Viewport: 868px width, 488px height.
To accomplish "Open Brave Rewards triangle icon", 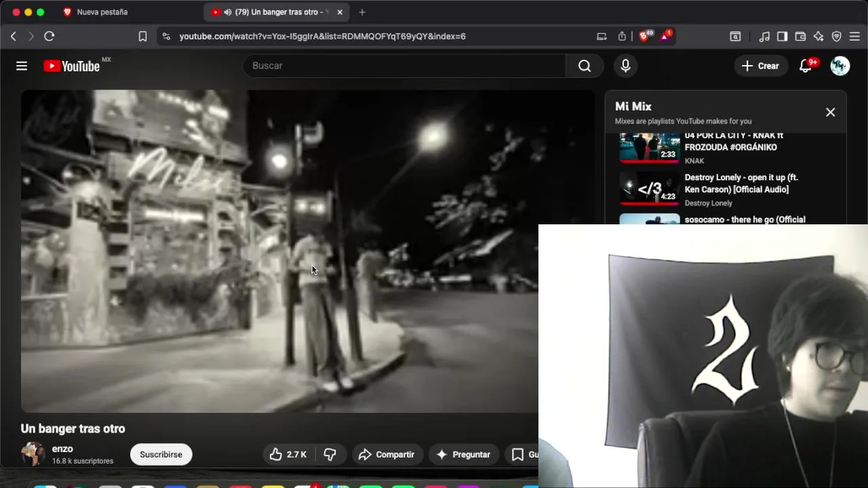I will [x=665, y=36].
